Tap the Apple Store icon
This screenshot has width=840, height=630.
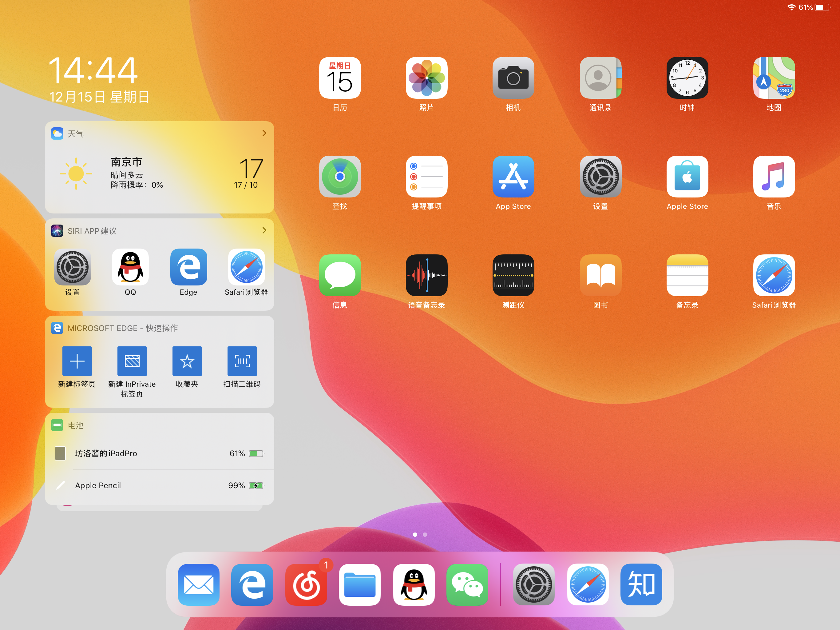pyautogui.click(x=687, y=177)
